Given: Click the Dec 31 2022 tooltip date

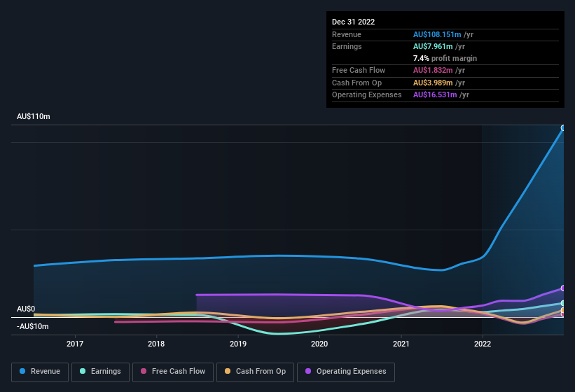Looking at the screenshot, I should [353, 22].
